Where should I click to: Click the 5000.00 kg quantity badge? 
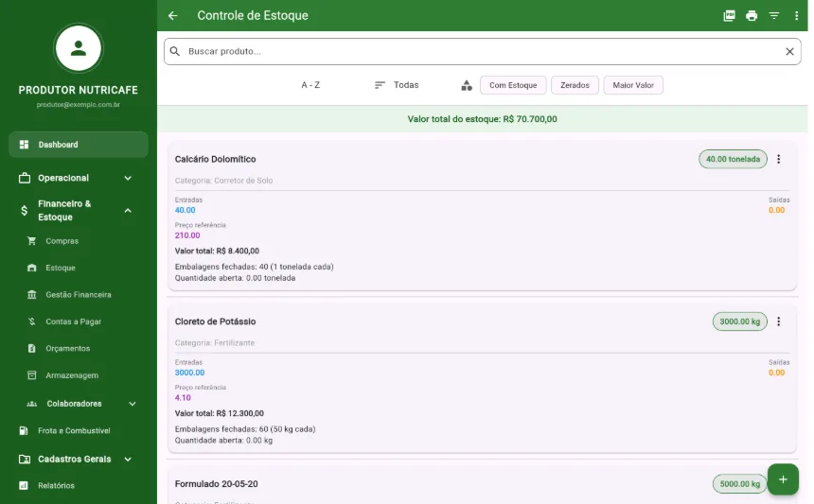tap(740, 484)
